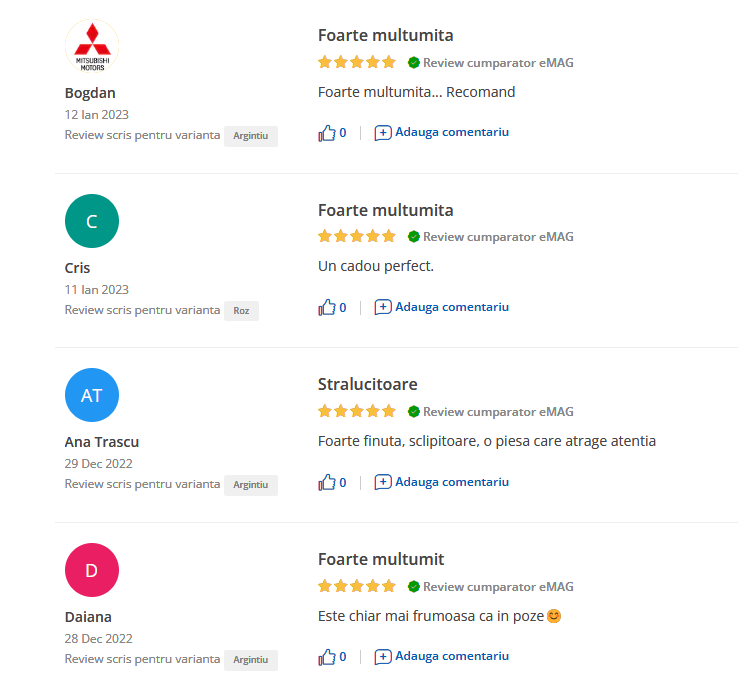Click Daiana's pink D avatar
This screenshot has height=693, width=738.
click(92, 570)
